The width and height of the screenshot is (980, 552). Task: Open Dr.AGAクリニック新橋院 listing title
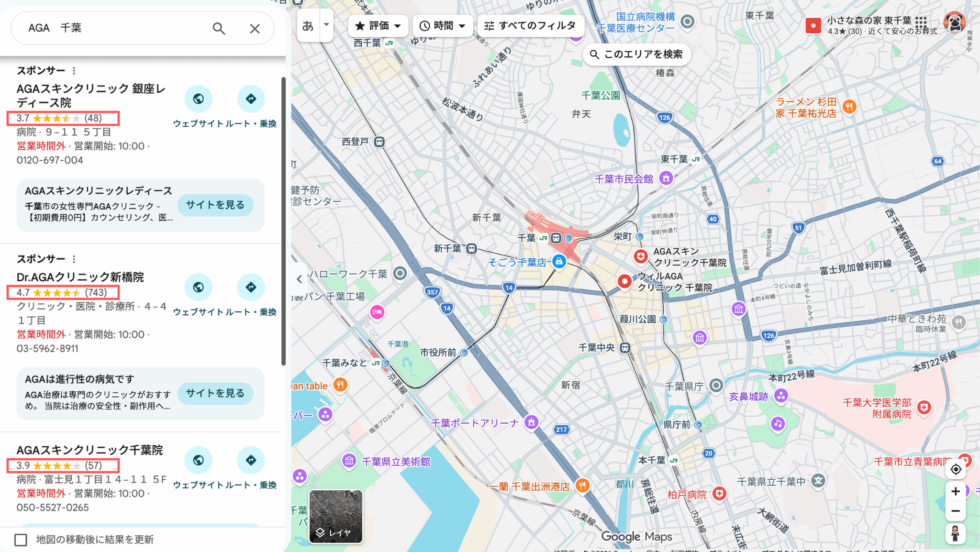(80, 277)
